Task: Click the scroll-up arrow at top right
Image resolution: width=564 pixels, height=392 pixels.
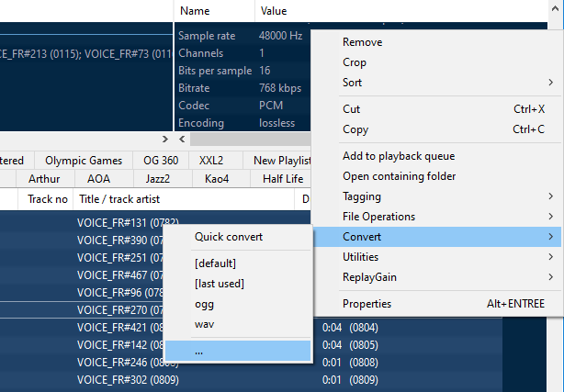Action: pyautogui.click(x=555, y=8)
